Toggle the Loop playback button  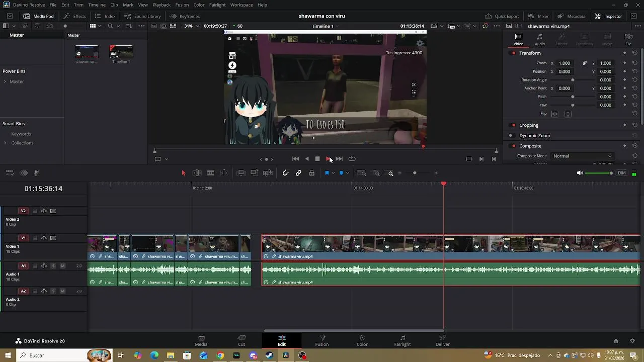(352, 159)
